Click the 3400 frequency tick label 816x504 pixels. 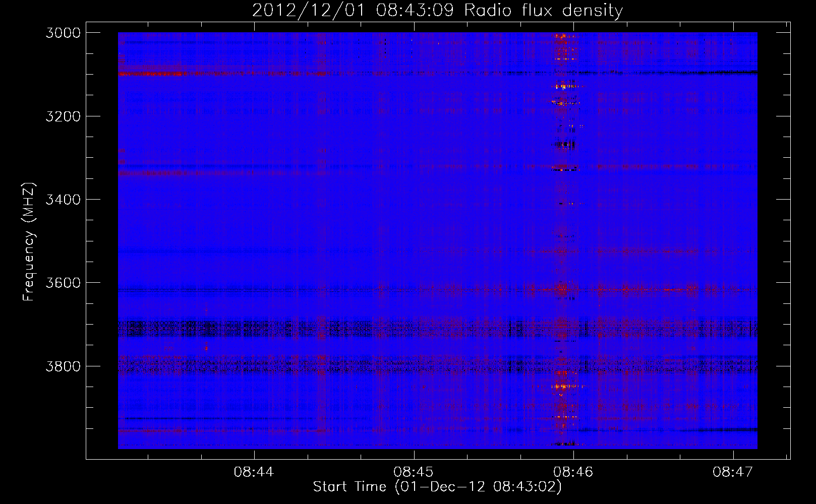coord(63,200)
